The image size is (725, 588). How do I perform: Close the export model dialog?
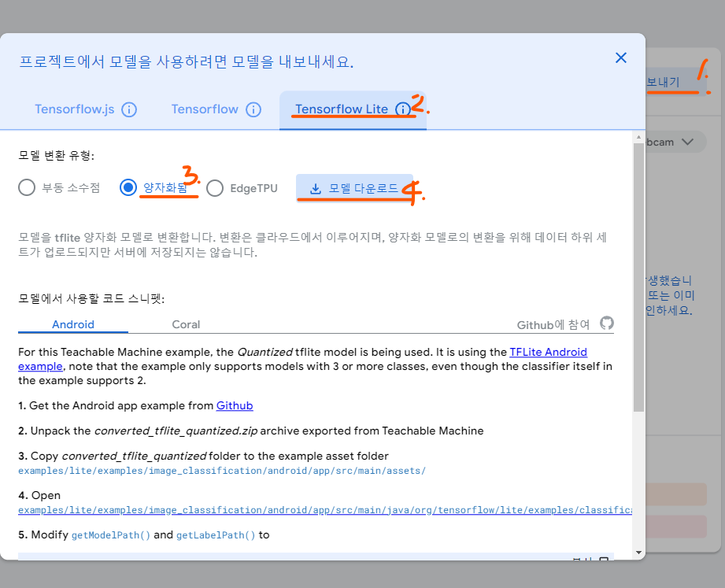[621, 57]
